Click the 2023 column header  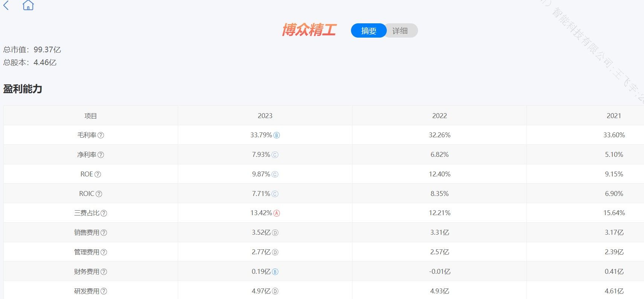point(265,116)
